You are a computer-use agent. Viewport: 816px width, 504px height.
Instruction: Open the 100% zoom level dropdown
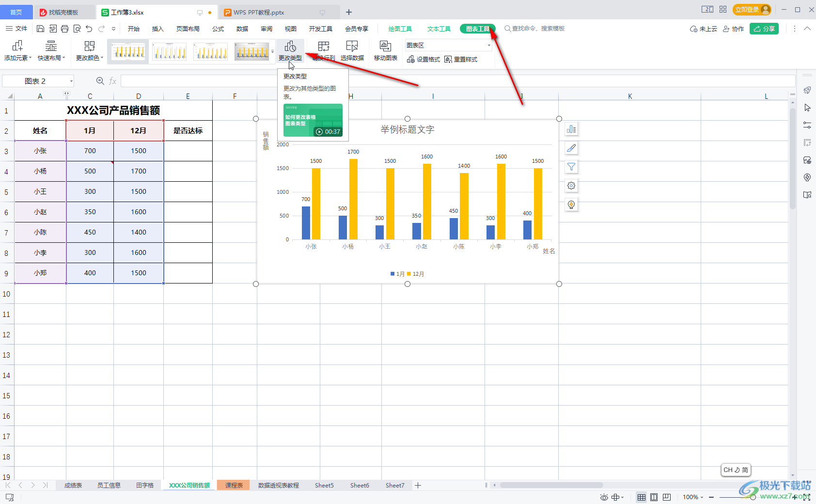click(693, 497)
